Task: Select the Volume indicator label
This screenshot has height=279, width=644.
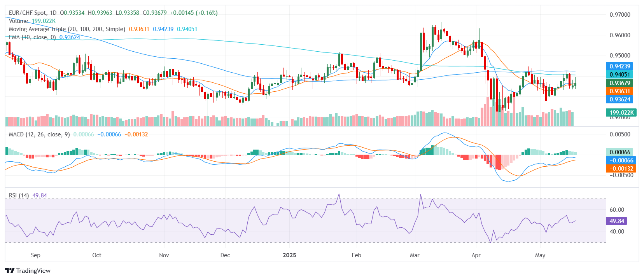Action: pos(18,21)
